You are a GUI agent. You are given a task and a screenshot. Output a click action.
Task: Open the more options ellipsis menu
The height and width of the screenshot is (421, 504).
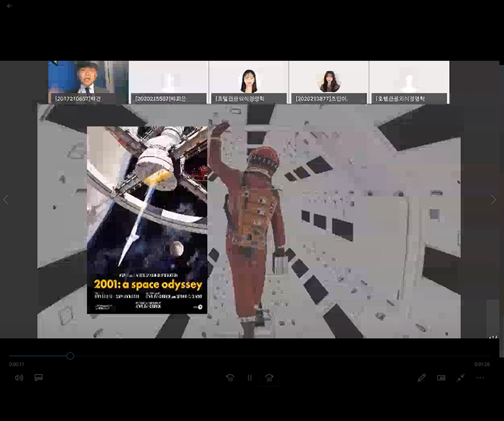click(x=480, y=378)
